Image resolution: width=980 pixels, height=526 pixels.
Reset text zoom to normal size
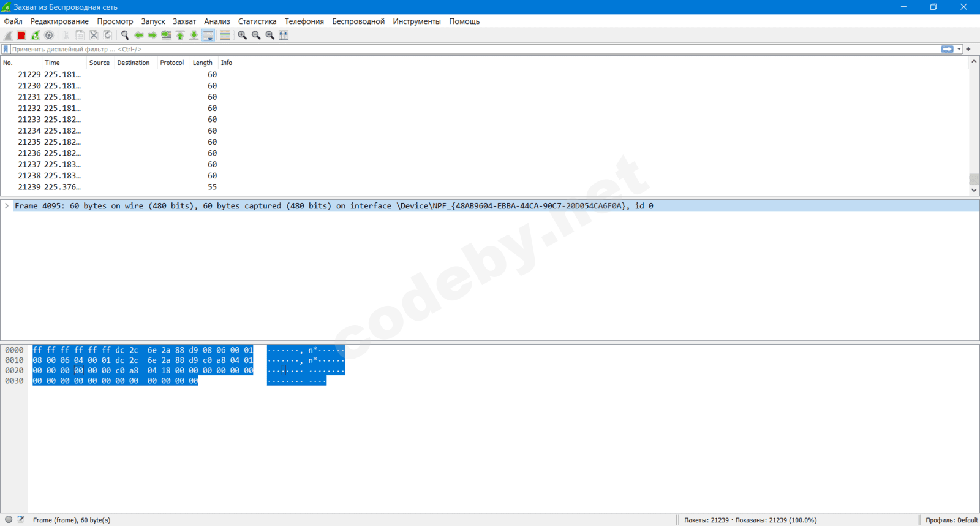[x=270, y=36]
